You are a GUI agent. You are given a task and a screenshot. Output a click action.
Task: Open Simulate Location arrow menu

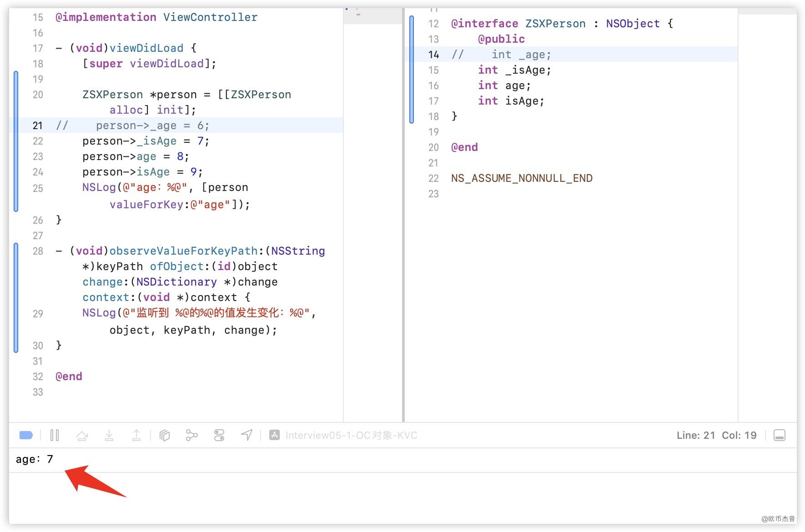(247, 435)
